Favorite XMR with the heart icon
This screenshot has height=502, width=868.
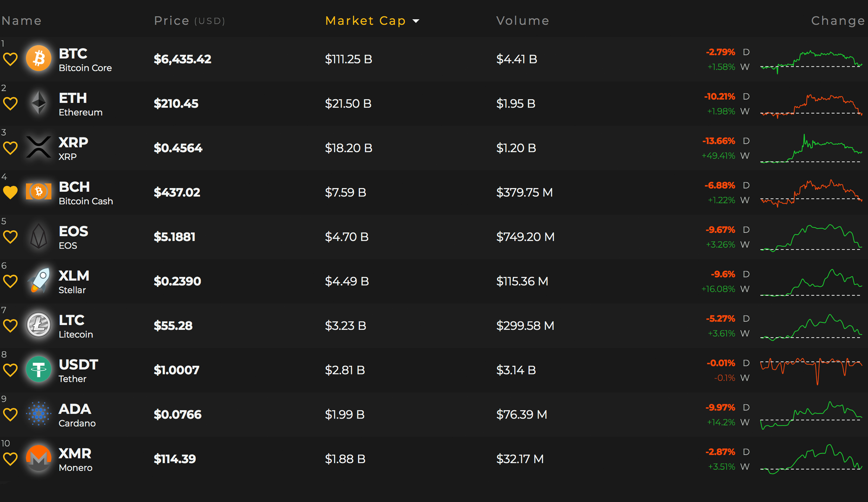pos(10,459)
